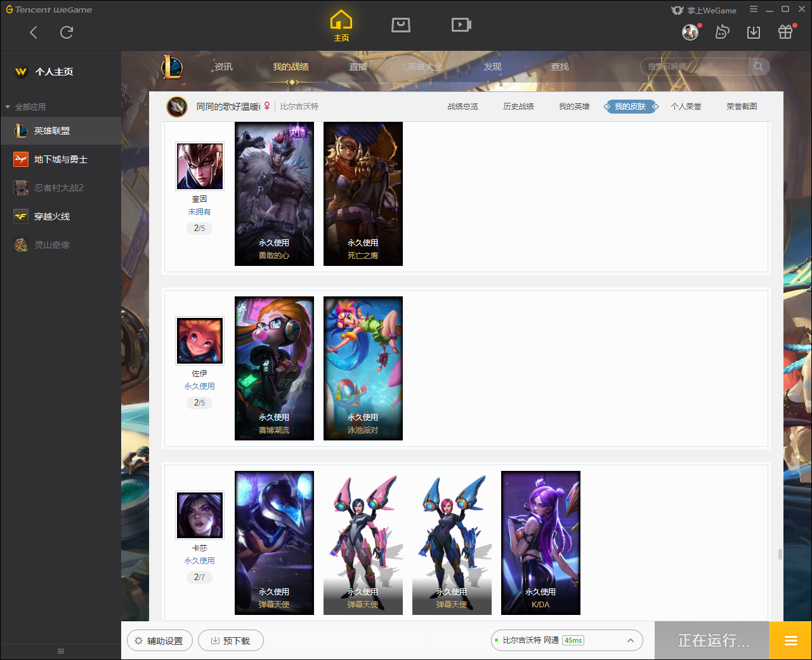Click the content scrollbar thumb

[x=780, y=554]
